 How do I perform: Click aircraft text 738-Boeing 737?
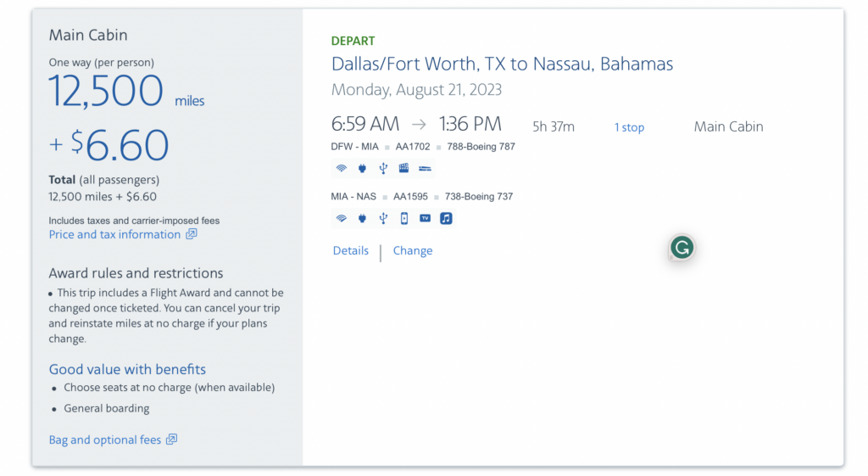coord(479,197)
